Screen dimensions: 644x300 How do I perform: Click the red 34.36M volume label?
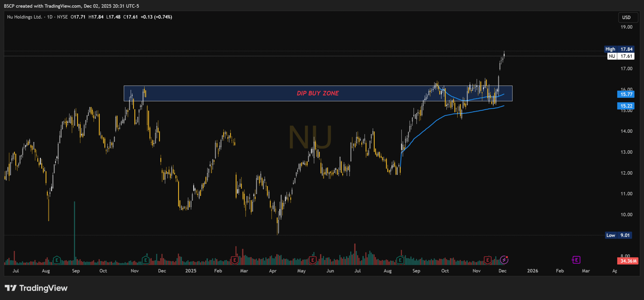[x=628, y=261]
